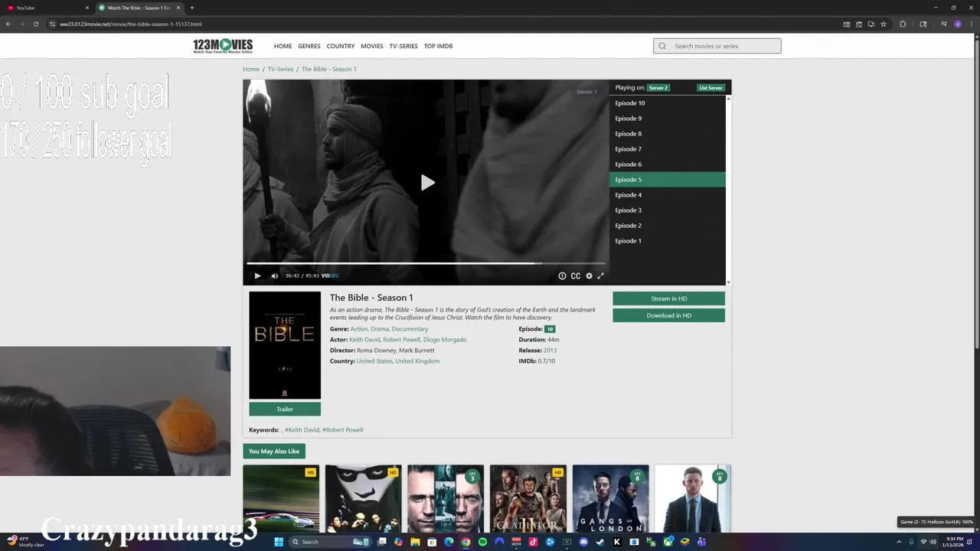The height and width of the screenshot is (551, 980).
Task: Click the Stream in HD button
Action: pyautogui.click(x=668, y=298)
